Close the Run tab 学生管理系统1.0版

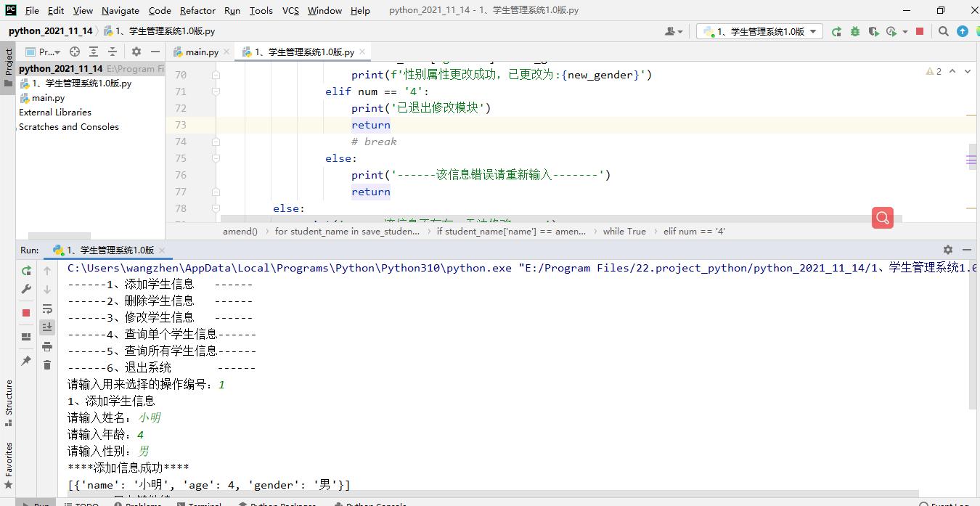coord(162,250)
